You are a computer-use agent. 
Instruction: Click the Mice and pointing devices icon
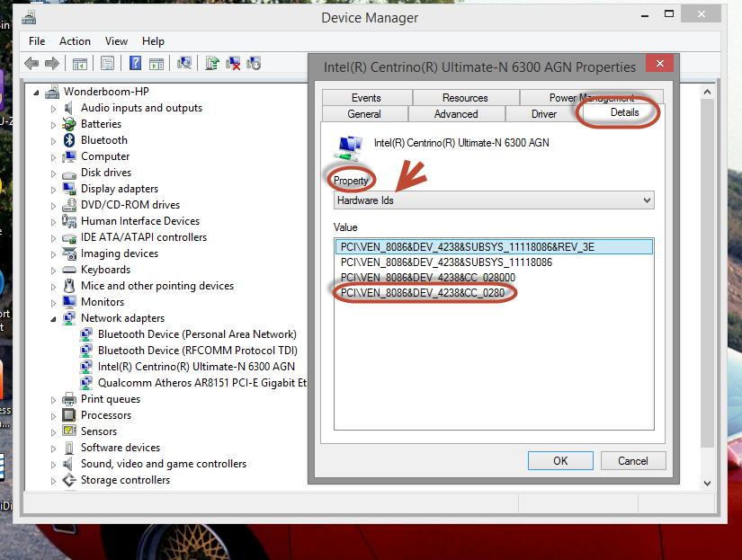click(69, 286)
